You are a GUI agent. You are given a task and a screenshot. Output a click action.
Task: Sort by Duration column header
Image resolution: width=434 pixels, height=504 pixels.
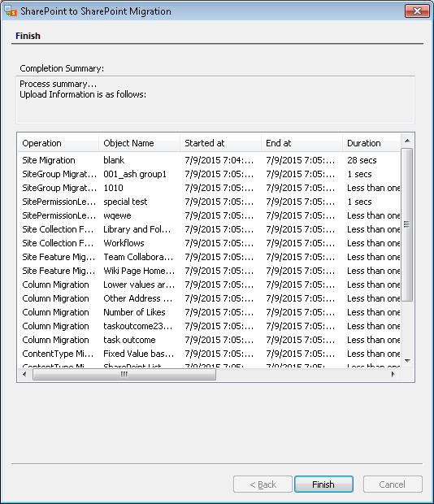point(371,143)
